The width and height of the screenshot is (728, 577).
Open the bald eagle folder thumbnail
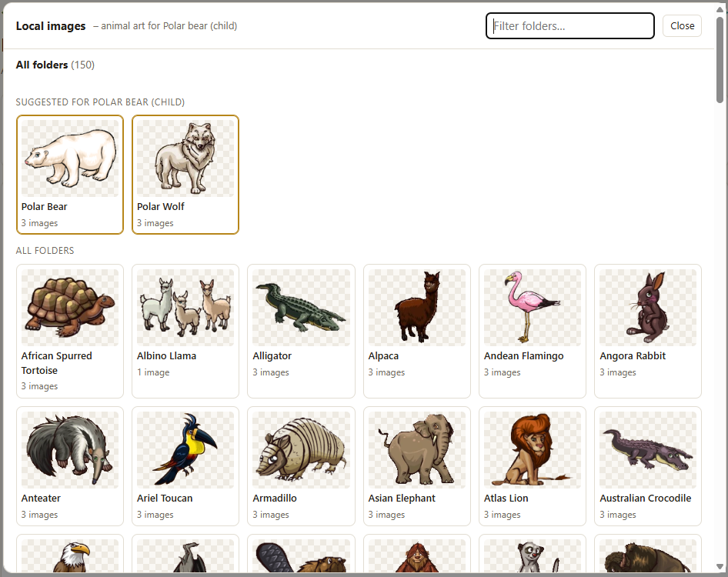coord(69,555)
